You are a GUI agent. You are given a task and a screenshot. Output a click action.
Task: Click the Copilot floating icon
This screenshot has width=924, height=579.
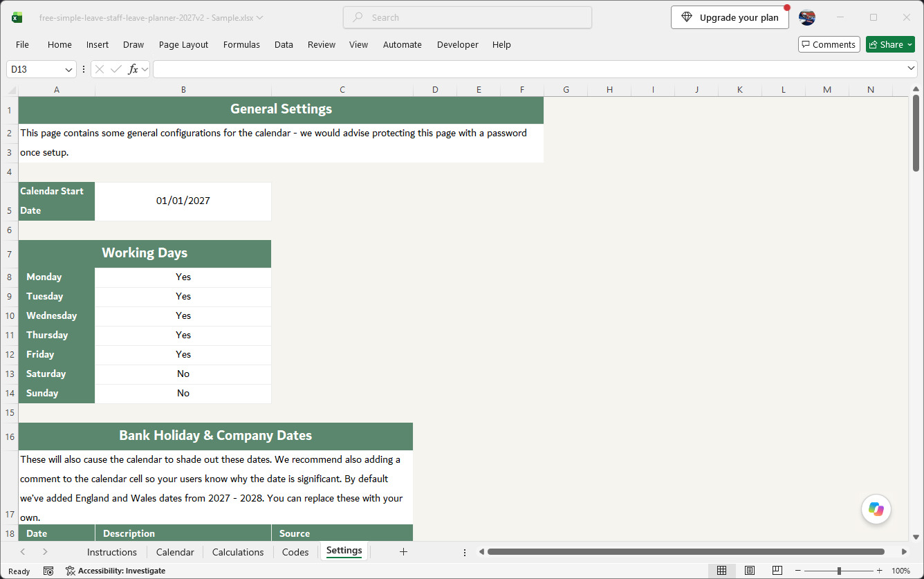point(876,509)
